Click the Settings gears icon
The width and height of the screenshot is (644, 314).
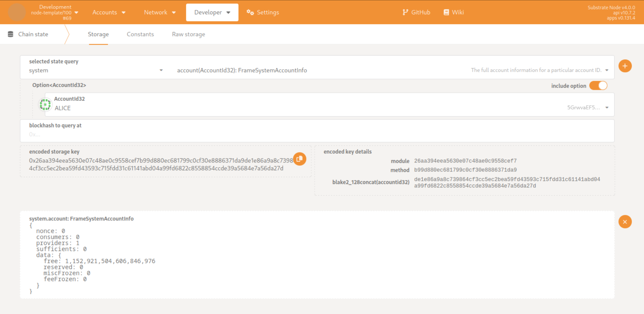(250, 12)
